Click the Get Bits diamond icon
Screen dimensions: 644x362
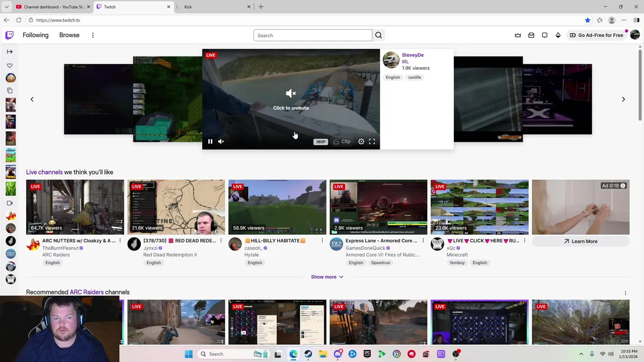click(x=558, y=35)
